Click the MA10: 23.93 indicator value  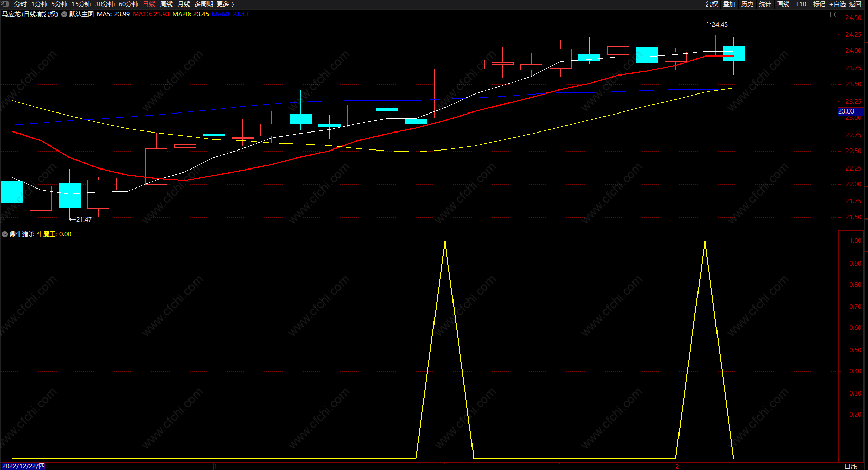tap(151, 14)
